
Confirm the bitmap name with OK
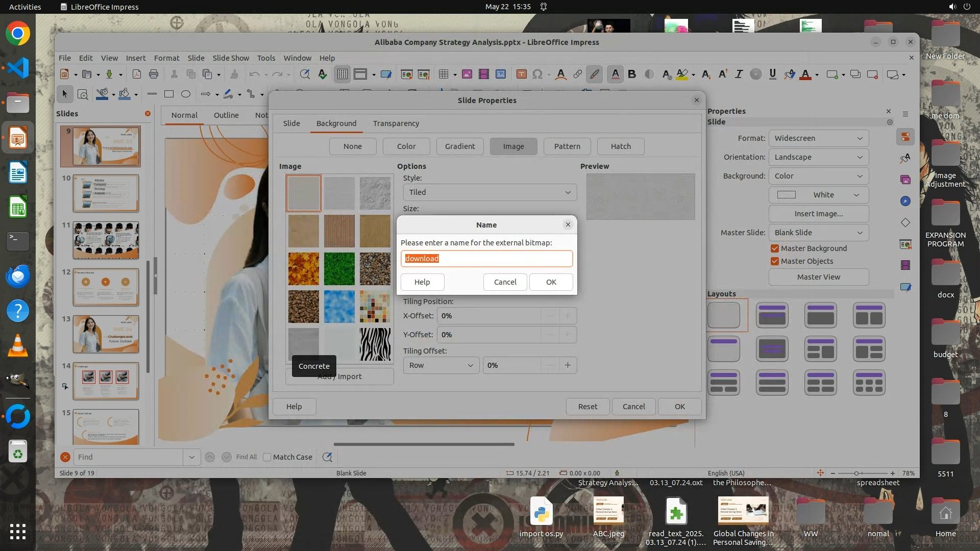tap(551, 282)
